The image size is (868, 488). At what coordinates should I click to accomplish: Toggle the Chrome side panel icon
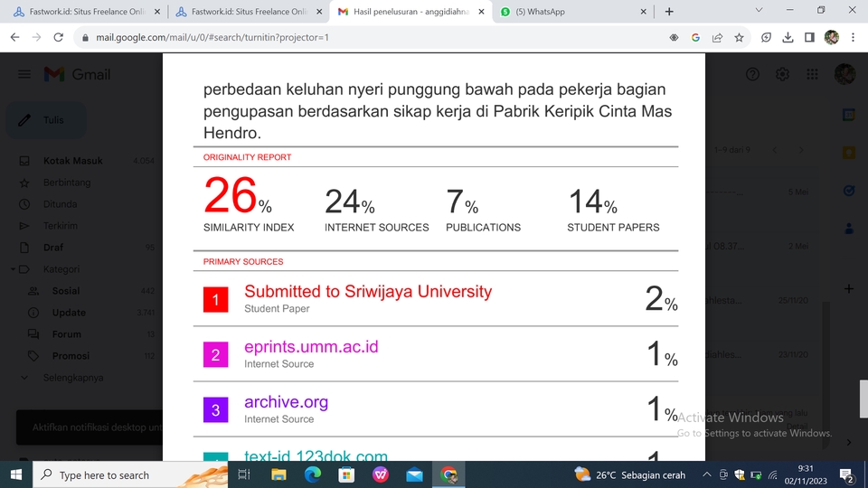coord(809,37)
